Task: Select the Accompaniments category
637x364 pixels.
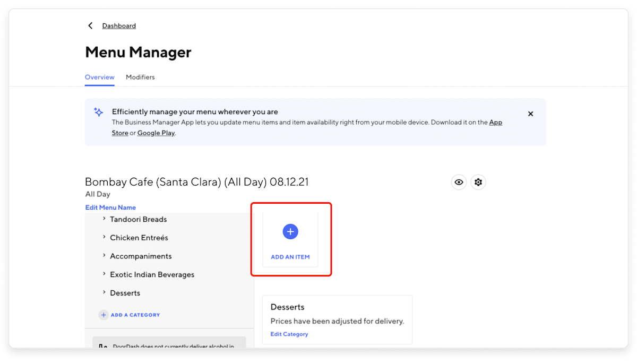Action: point(141,256)
